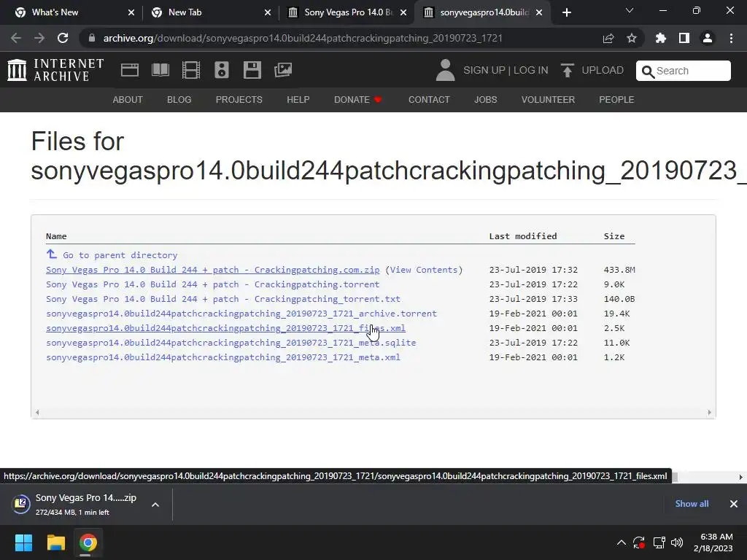The width and height of the screenshot is (747, 560).
Task: Open the Video film strip icon
Action: tap(191, 70)
